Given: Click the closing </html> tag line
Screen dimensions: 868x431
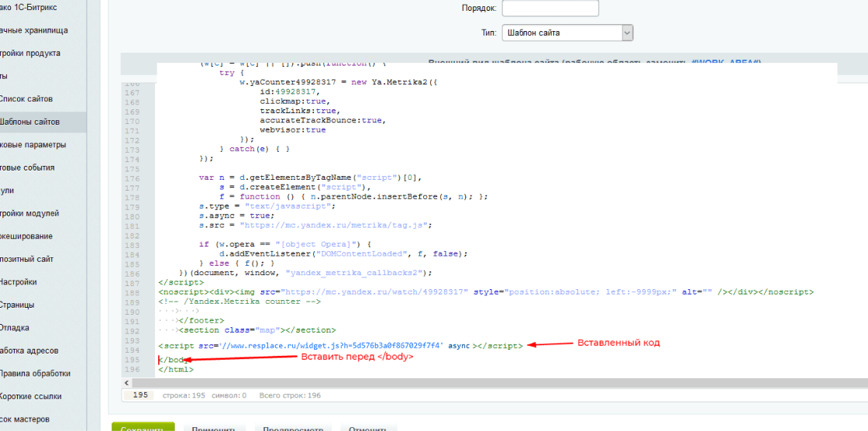Looking at the screenshot, I should click(176, 370).
